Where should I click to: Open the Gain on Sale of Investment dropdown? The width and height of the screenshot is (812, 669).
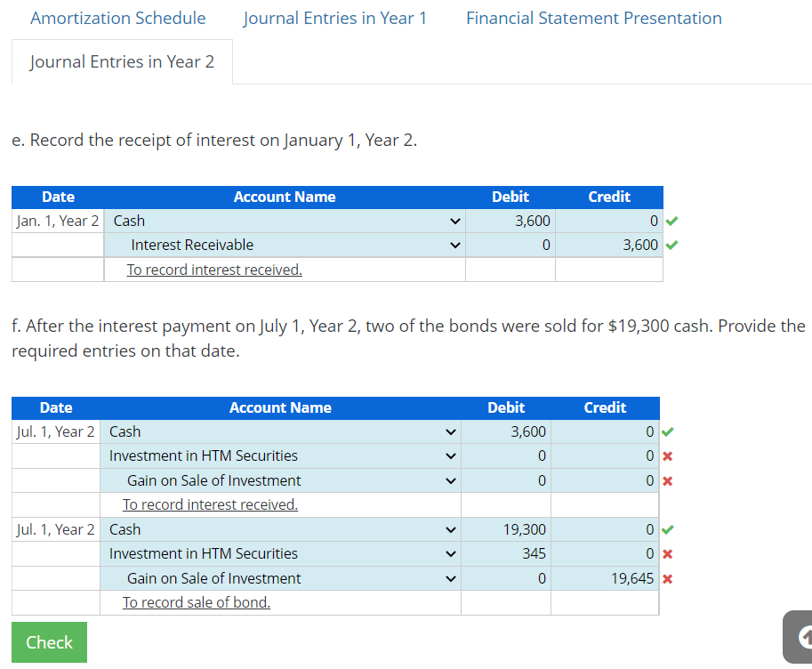(x=449, y=480)
